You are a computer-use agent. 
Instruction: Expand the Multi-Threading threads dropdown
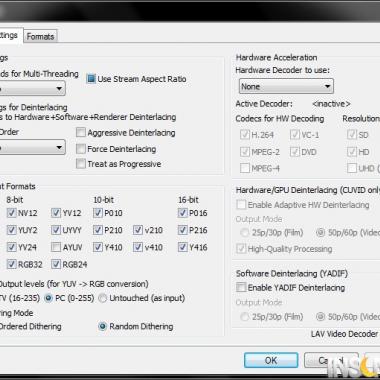coord(32,89)
